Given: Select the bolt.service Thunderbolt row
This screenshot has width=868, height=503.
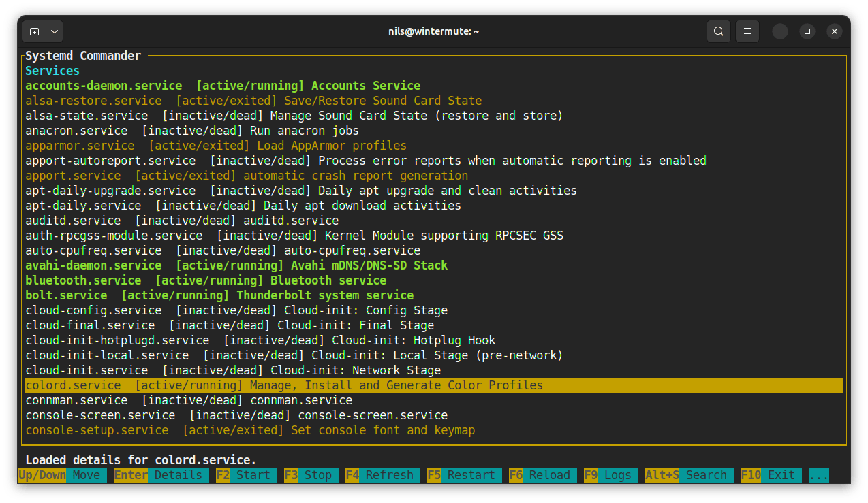Looking at the screenshot, I should [x=434, y=295].
